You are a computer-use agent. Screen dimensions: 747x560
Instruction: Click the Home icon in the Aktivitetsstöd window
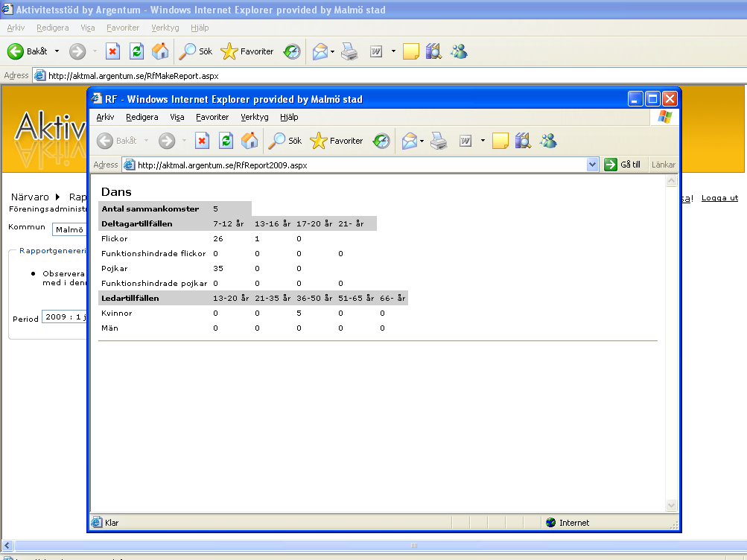point(160,51)
